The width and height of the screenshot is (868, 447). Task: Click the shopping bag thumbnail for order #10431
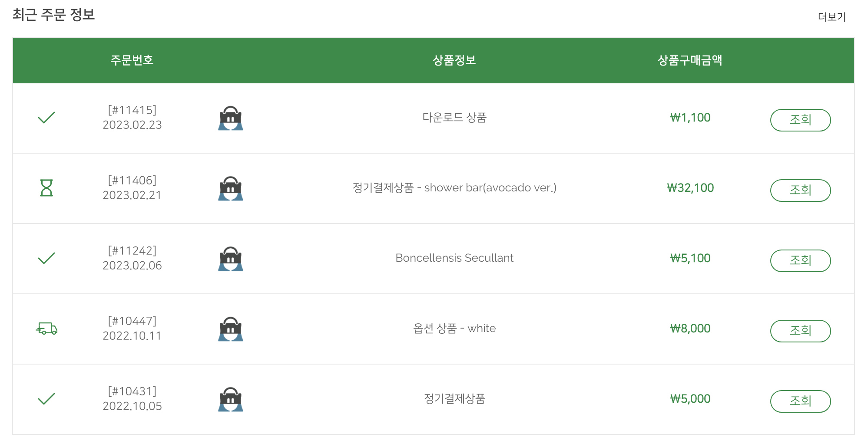point(231,399)
